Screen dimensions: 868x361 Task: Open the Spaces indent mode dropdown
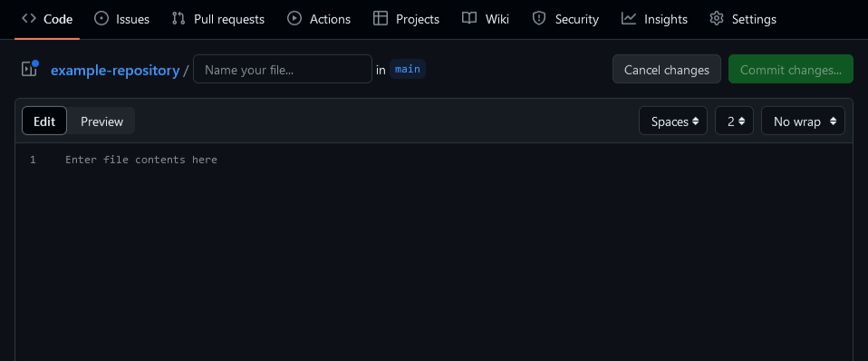tap(672, 121)
